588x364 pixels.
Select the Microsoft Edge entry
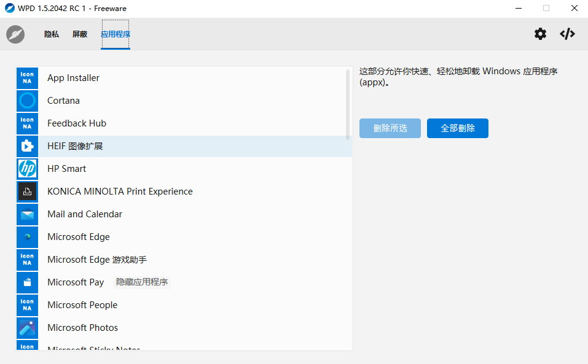point(184,237)
